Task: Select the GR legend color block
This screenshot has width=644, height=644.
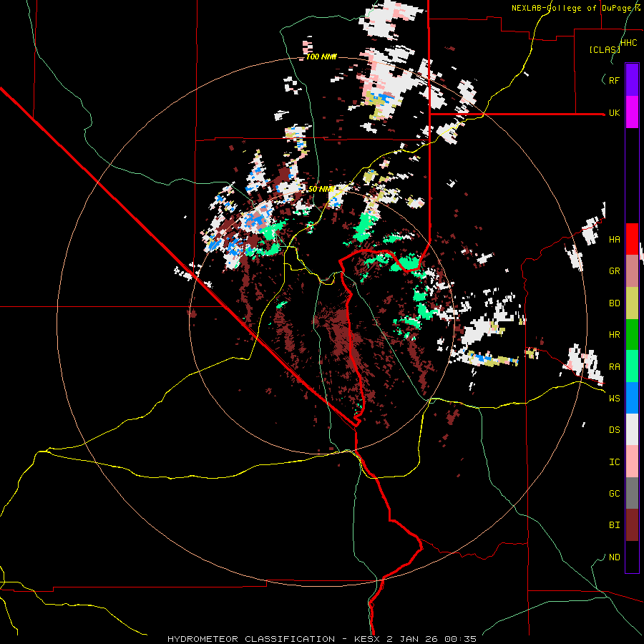Action: [632, 271]
